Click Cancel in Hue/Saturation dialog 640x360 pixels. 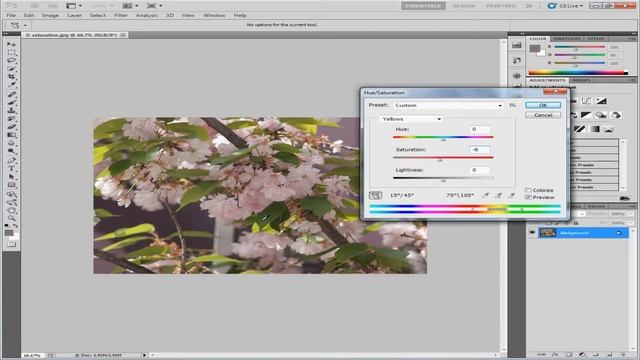pyautogui.click(x=543, y=115)
